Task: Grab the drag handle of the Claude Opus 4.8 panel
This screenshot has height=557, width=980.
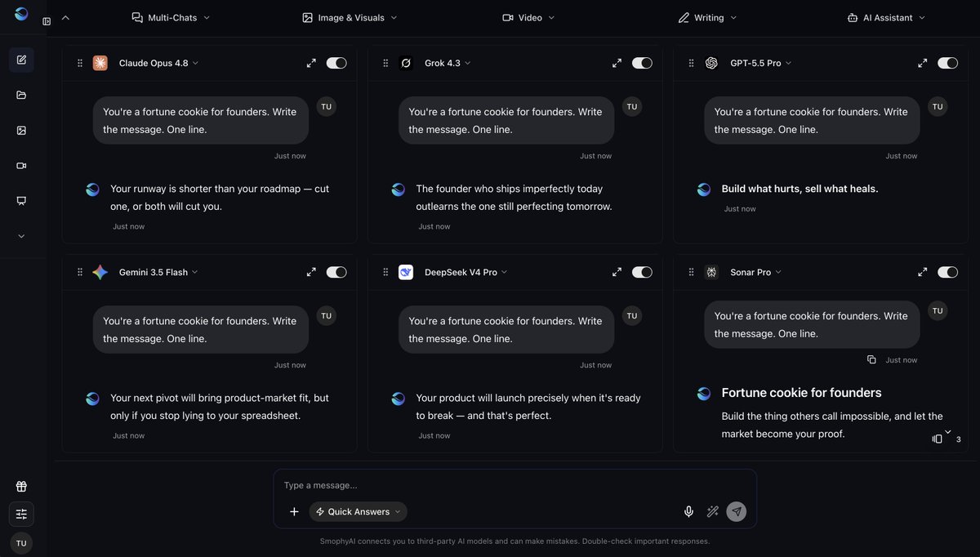Action: click(x=80, y=63)
